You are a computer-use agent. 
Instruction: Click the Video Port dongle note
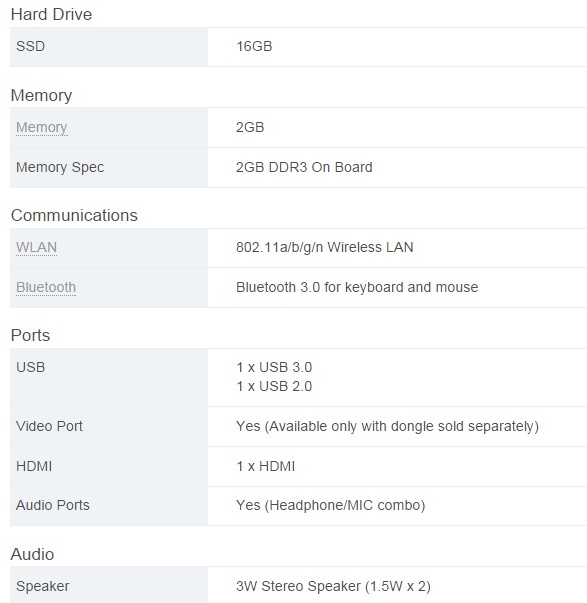tap(387, 426)
